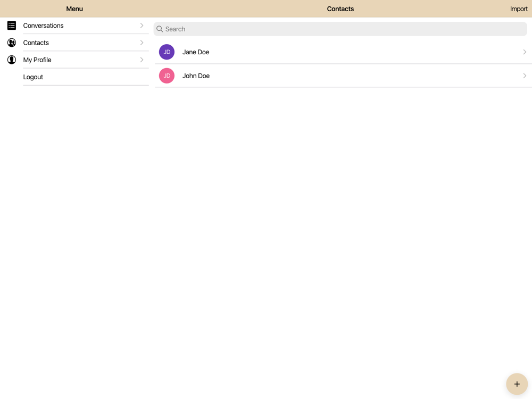Click the Contacts people icon in menu
Viewport: 532px width, 399px height.
(x=12, y=43)
